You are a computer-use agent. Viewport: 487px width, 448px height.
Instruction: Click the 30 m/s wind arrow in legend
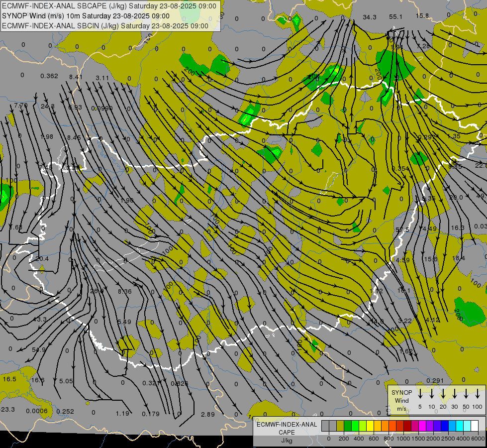click(x=455, y=394)
